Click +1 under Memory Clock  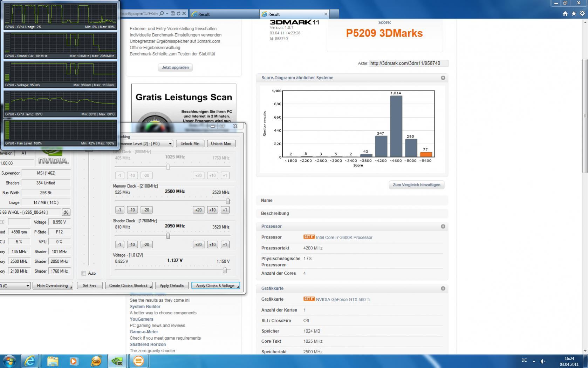(225, 210)
